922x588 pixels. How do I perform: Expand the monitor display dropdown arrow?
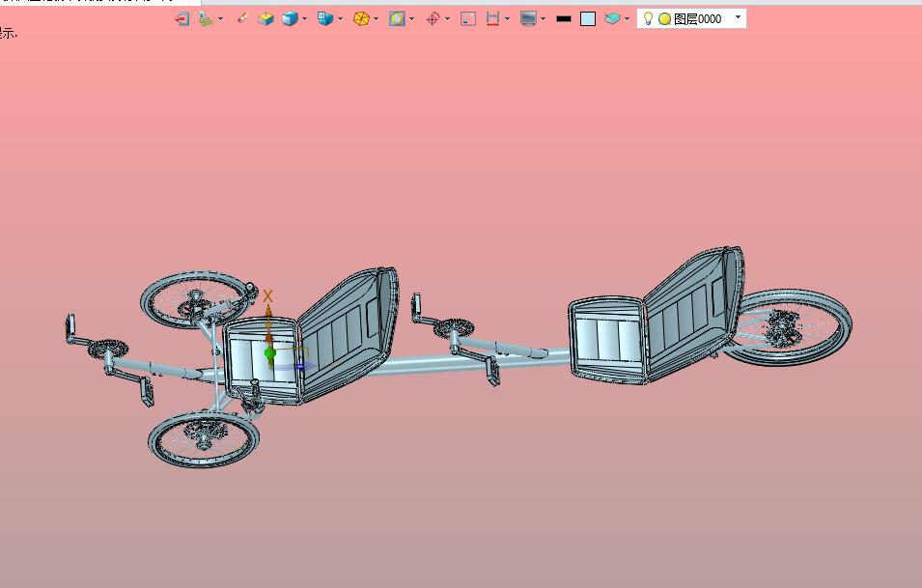[543, 18]
